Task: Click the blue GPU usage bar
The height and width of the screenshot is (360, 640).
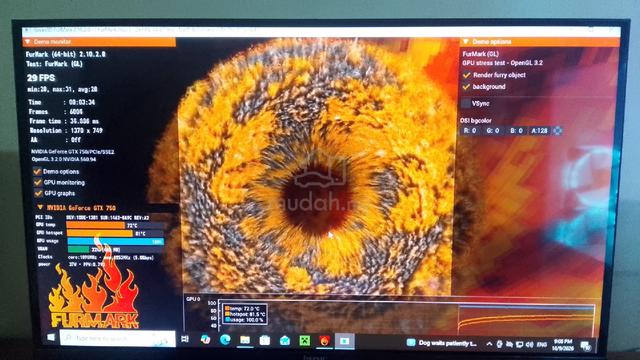Action: coord(115,241)
